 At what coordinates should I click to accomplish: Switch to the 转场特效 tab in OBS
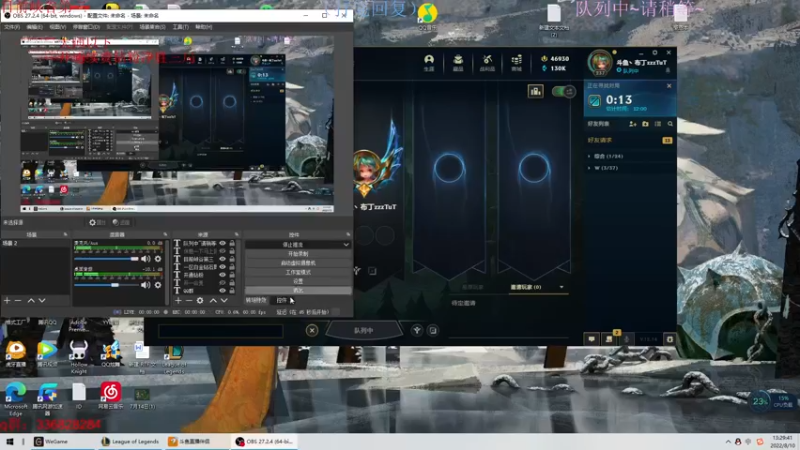tap(256, 301)
